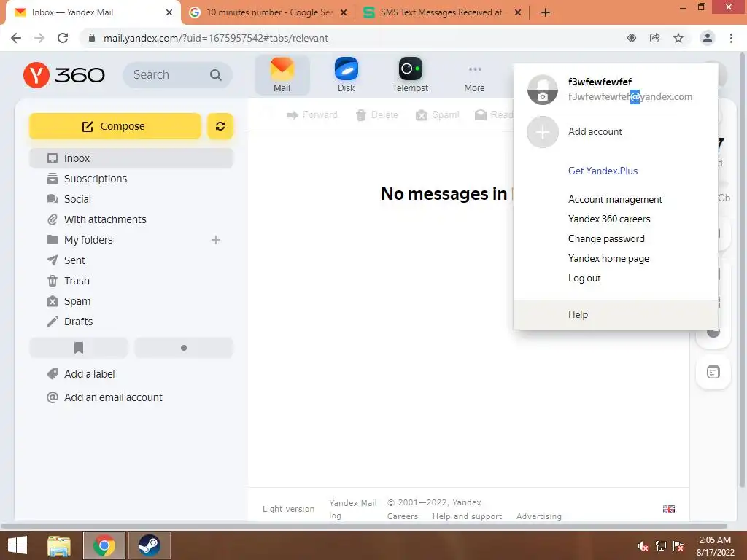Change profile photo camera avatar
Image resolution: width=747 pixels, height=560 pixels.
542,90
